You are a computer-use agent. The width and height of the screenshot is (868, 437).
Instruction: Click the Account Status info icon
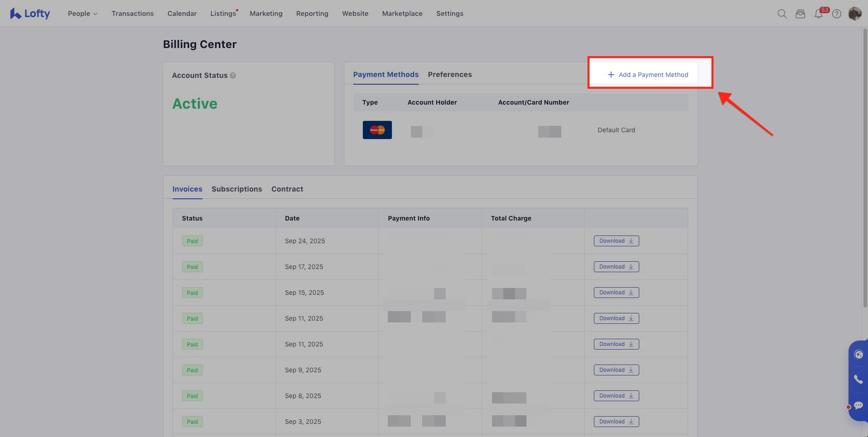click(x=233, y=76)
